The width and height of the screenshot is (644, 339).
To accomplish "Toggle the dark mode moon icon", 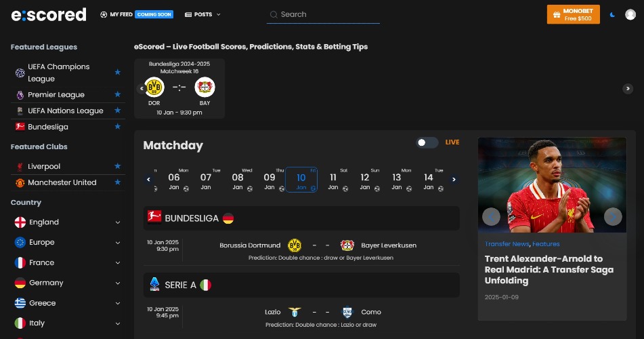I will click(x=612, y=14).
